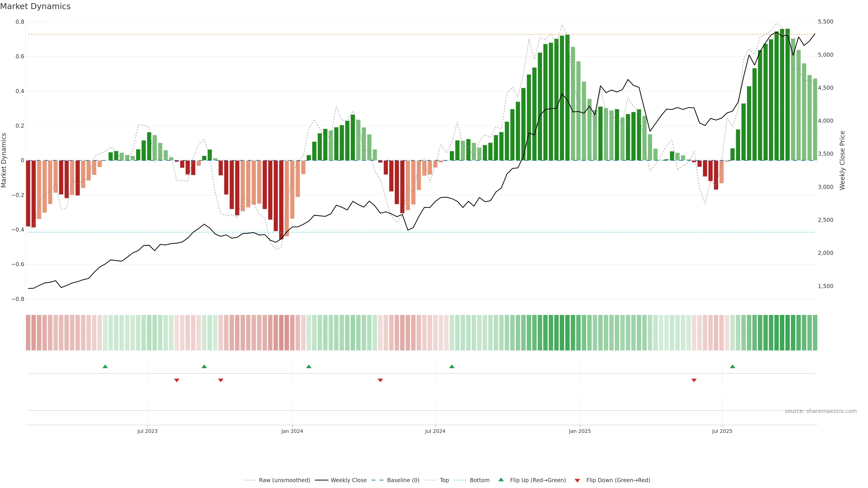The width and height of the screenshot is (868, 488).
Task: Toggle the Baseline (0) legend entry
Action: [x=403, y=480]
